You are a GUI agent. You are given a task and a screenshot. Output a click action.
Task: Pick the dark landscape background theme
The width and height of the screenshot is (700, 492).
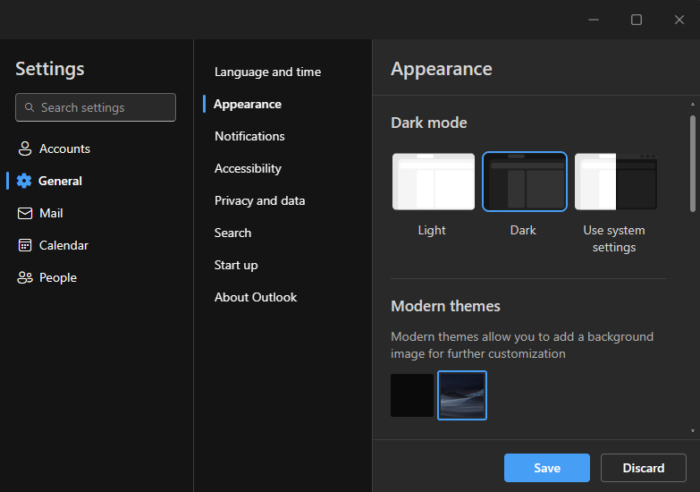tap(462, 395)
